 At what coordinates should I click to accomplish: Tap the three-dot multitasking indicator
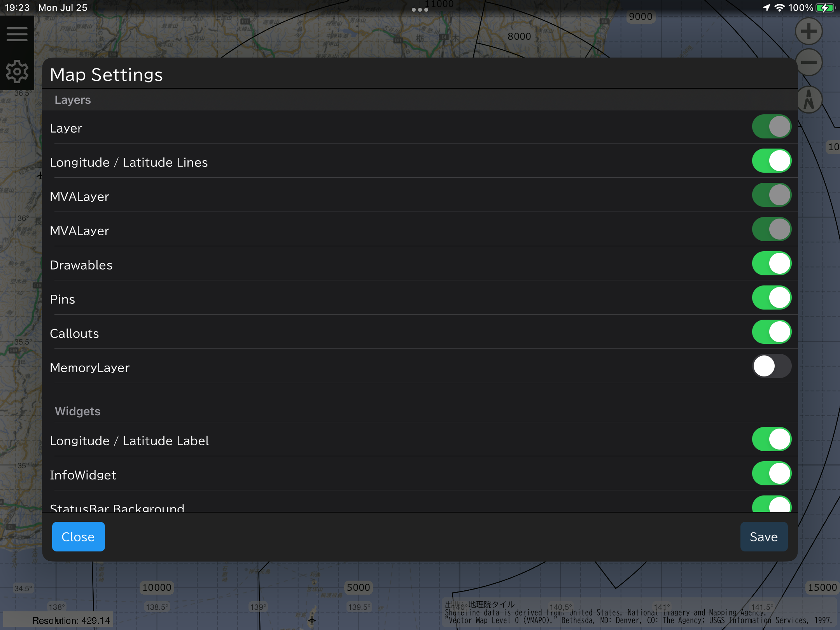pos(420,9)
